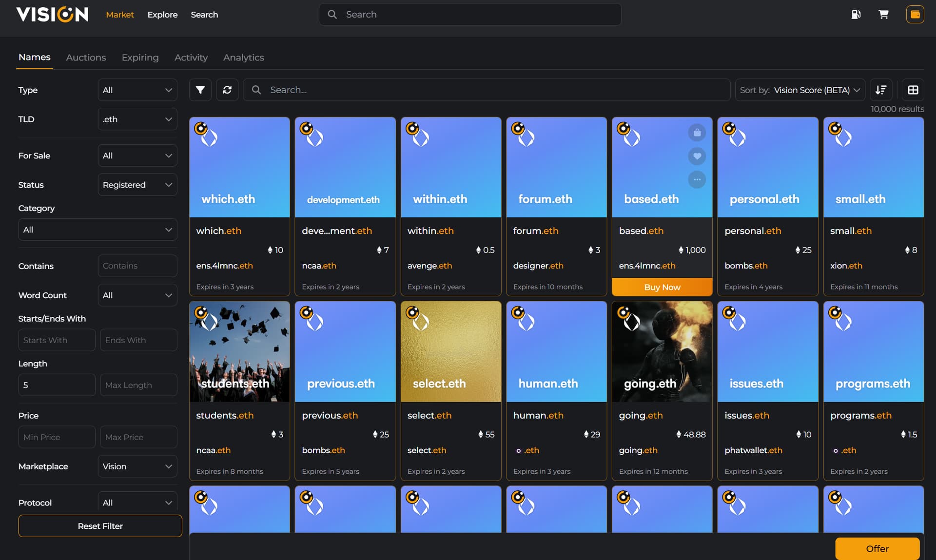Click the gas pump icon

click(856, 14)
